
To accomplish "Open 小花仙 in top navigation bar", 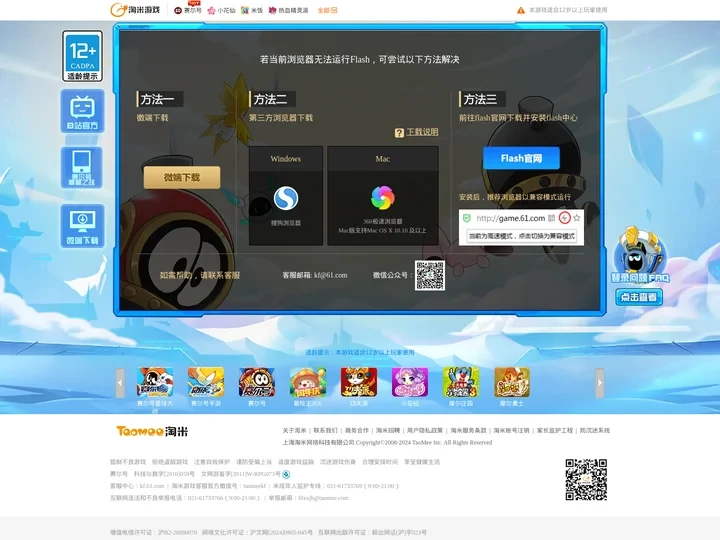I will tap(221, 10).
